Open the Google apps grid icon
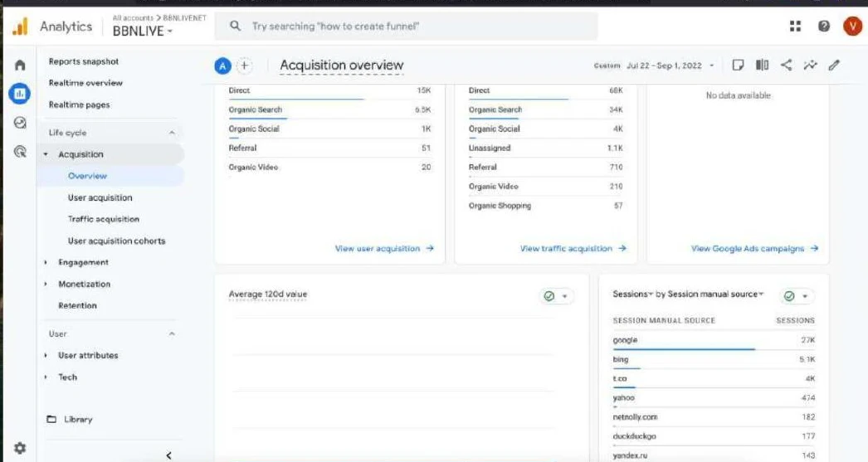Image resolution: width=868 pixels, height=462 pixels. (795, 26)
